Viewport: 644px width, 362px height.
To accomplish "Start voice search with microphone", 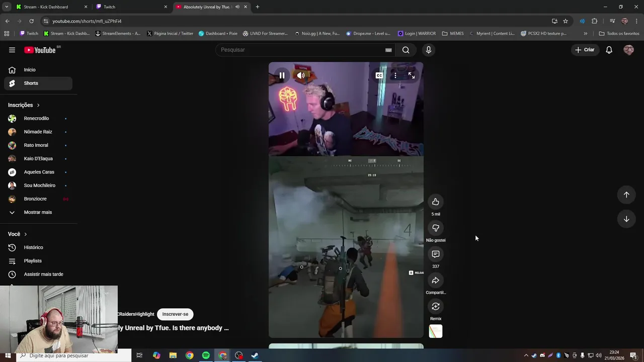I will pos(429,50).
